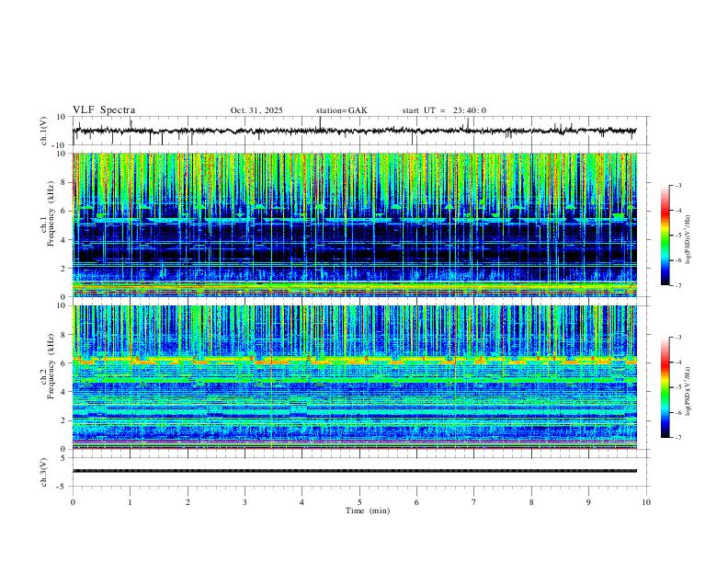Click time-axis tick label "3"
The image size is (728, 563).
(245, 502)
